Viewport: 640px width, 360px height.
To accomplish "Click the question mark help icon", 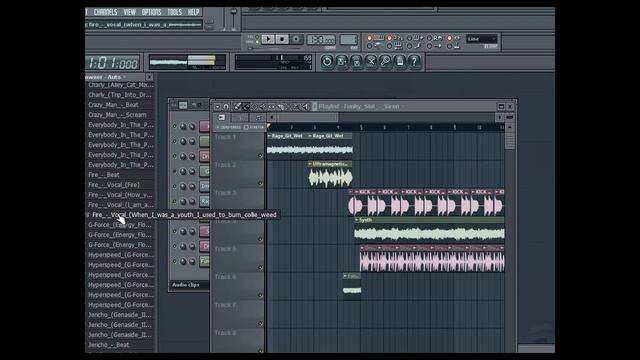I will [x=414, y=61].
